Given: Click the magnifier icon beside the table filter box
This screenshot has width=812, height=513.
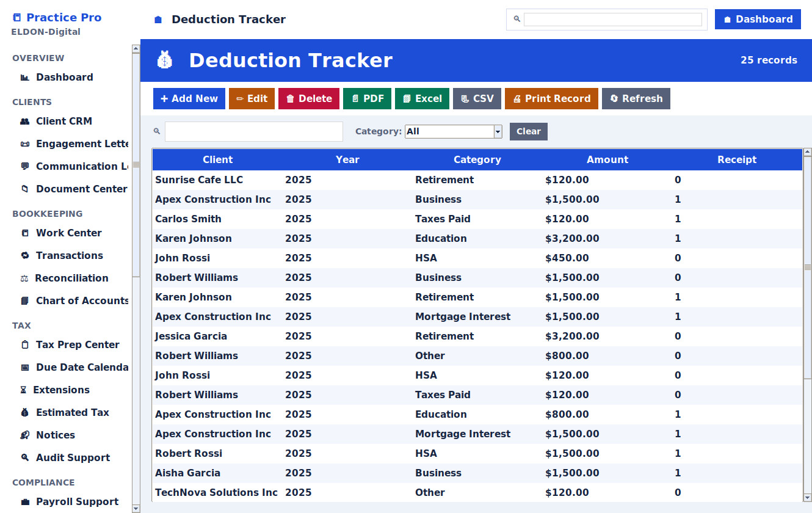Looking at the screenshot, I should click(x=157, y=131).
